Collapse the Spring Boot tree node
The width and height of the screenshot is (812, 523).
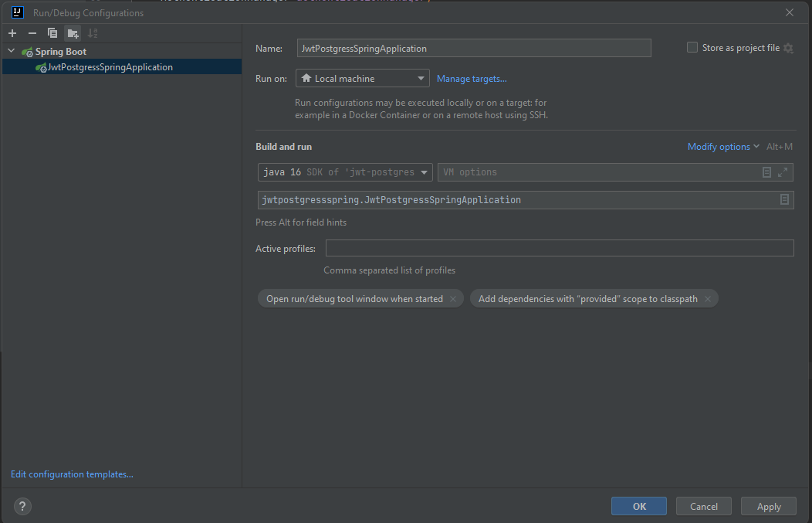pos(11,51)
